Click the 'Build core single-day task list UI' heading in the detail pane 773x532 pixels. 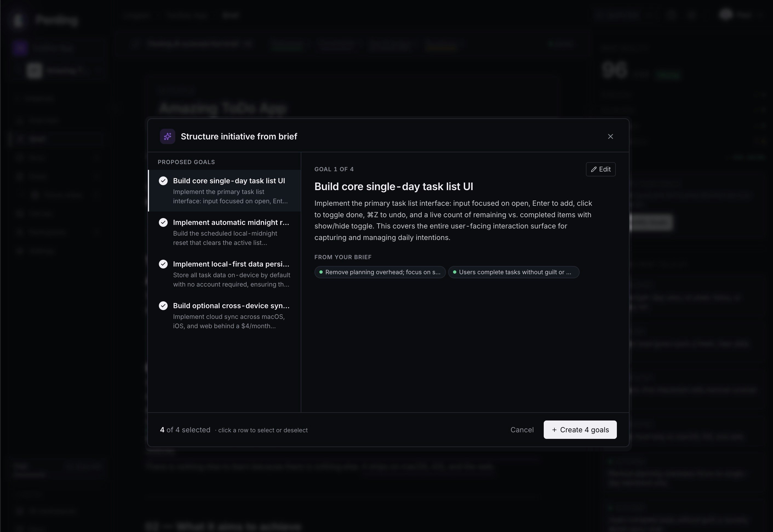tap(394, 187)
